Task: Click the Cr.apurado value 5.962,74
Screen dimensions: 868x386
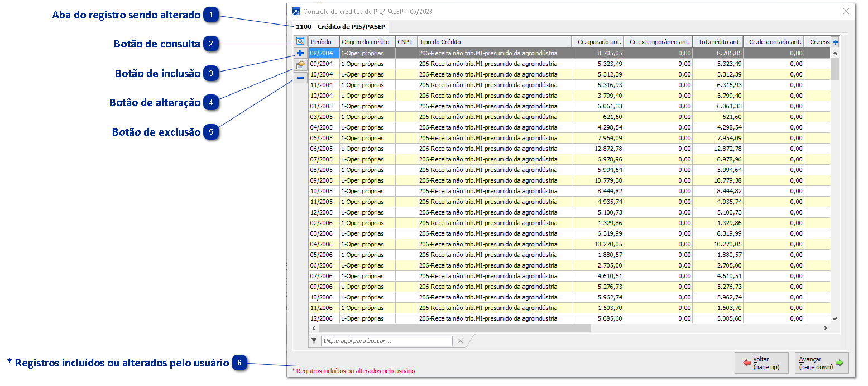Action: click(x=610, y=297)
